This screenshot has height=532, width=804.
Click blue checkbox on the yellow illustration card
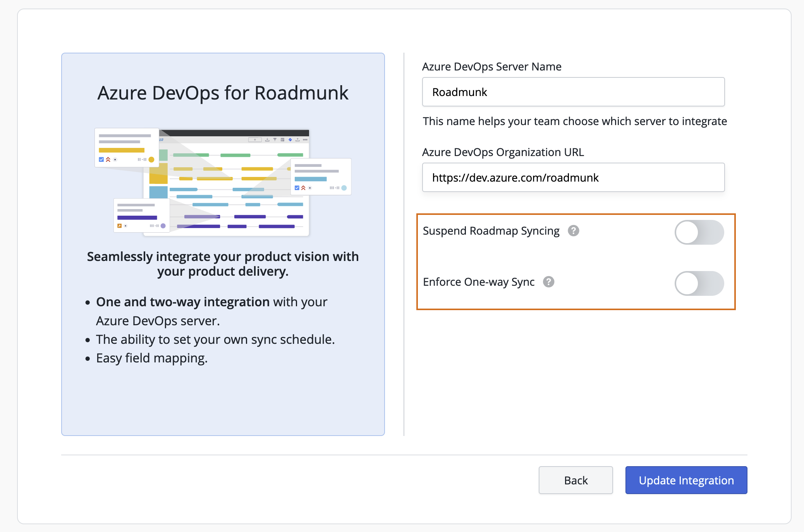[101, 160]
